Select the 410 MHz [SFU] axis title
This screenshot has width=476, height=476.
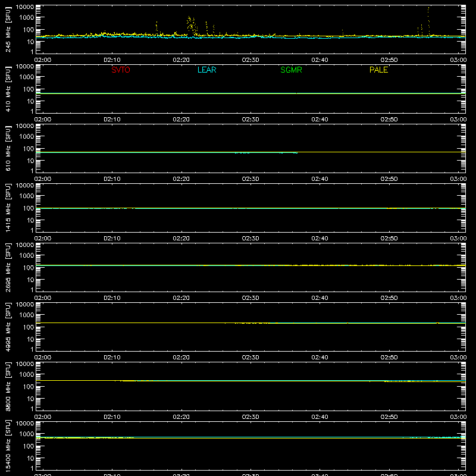coord(8,89)
